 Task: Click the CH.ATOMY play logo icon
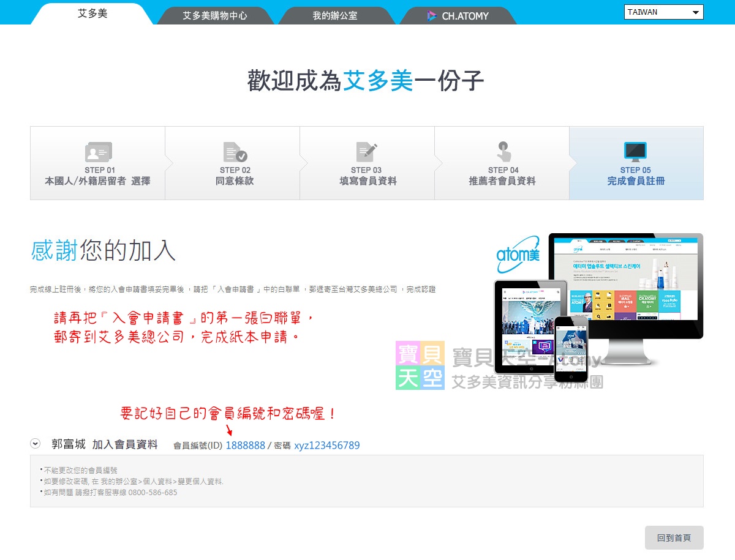pyautogui.click(x=432, y=16)
